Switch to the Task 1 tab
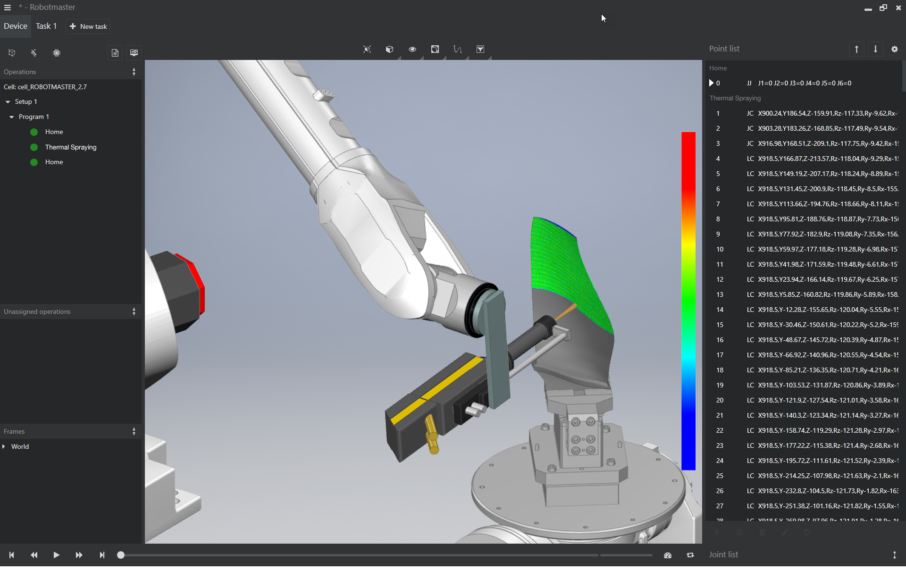This screenshot has width=906, height=588. click(x=46, y=26)
